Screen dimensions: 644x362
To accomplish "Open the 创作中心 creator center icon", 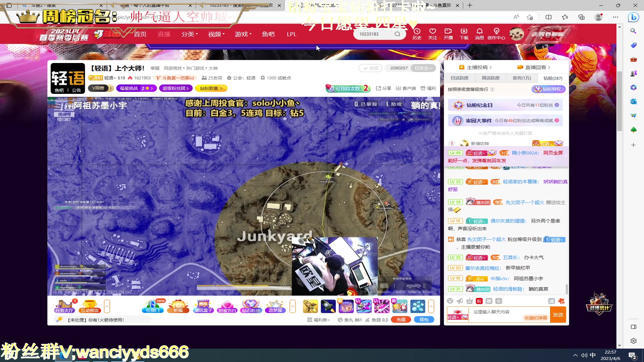I will tap(496, 34).
